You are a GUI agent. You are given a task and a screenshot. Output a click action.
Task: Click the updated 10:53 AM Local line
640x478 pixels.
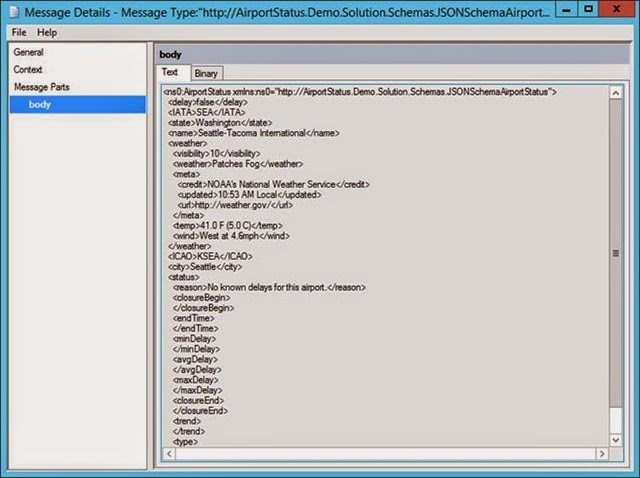[249, 195]
